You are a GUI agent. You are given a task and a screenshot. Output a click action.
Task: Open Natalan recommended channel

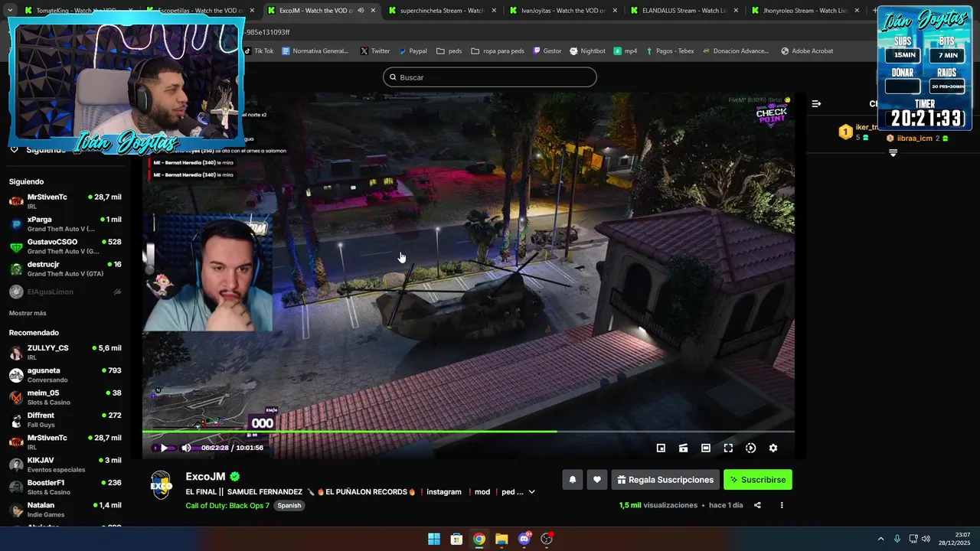coord(65,510)
